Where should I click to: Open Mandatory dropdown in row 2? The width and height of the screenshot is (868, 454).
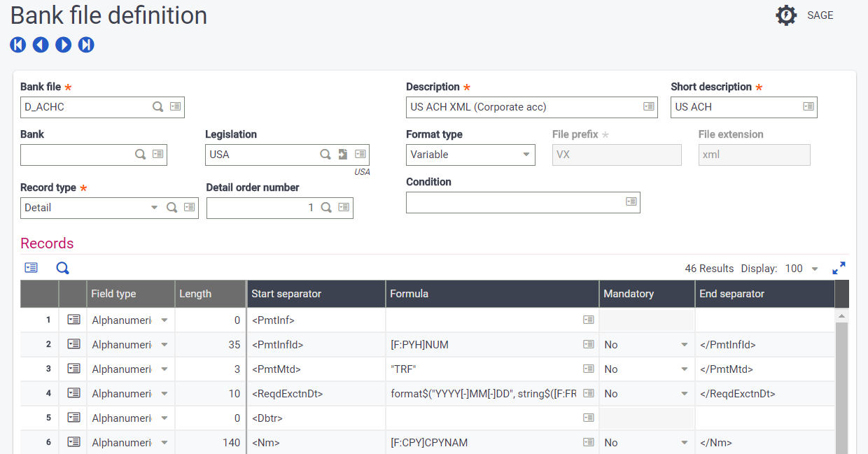coord(684,345)
